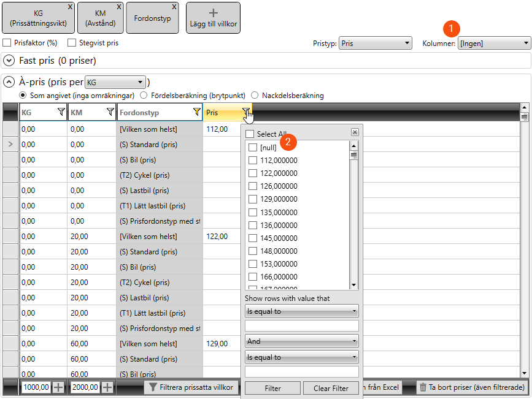
Task: Open the And/Or operator dropdown
Action: pyautogui.click(x=301, y=341)
